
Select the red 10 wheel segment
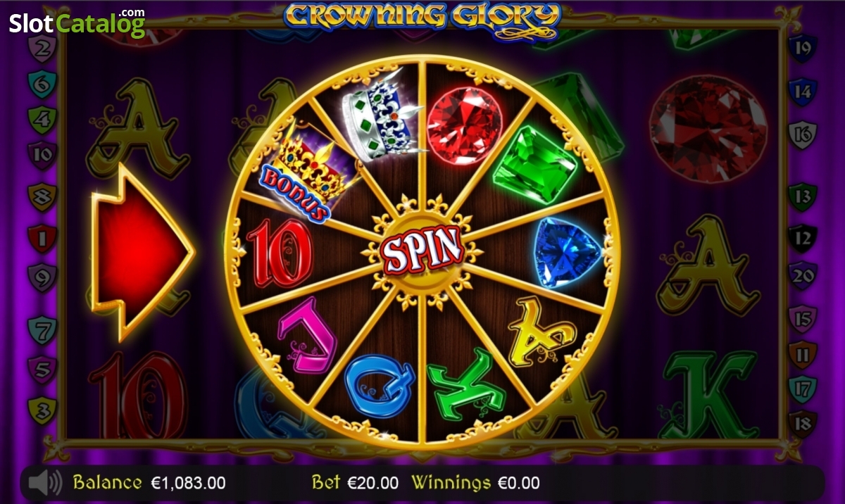point(280,253)
